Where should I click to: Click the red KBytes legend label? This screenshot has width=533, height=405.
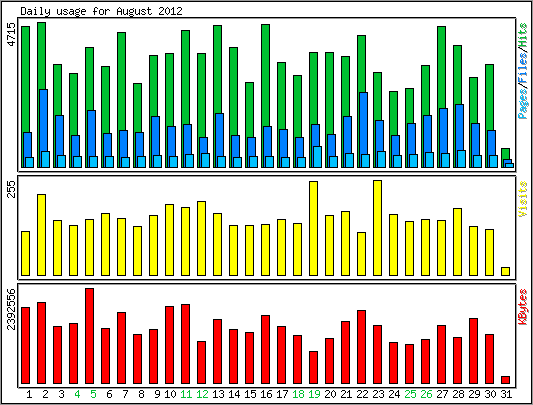(x=523, y=306)
